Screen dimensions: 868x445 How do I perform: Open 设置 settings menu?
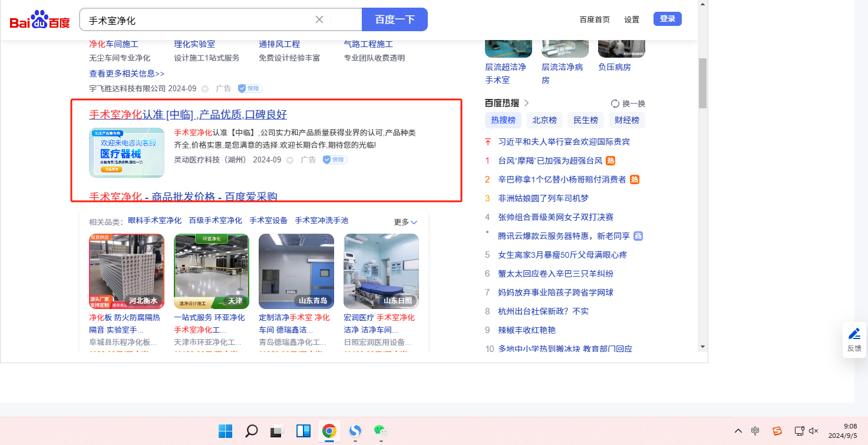pos(632,19)
